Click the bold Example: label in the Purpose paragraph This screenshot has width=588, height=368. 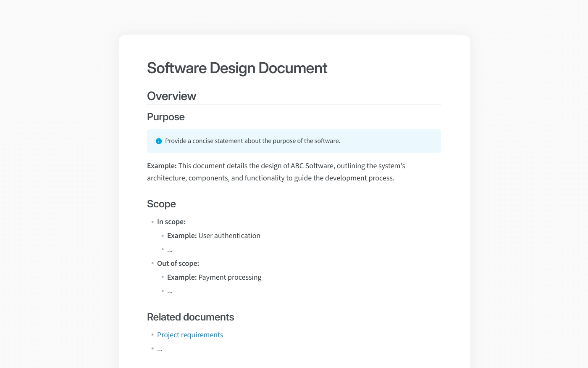pos(162,166)
